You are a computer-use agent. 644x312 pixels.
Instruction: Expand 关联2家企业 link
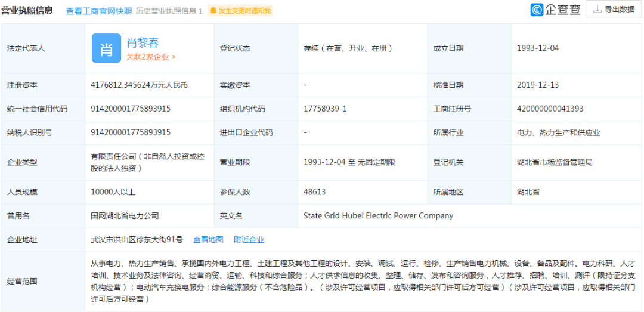pyautogui.click(x=151, y=57)
